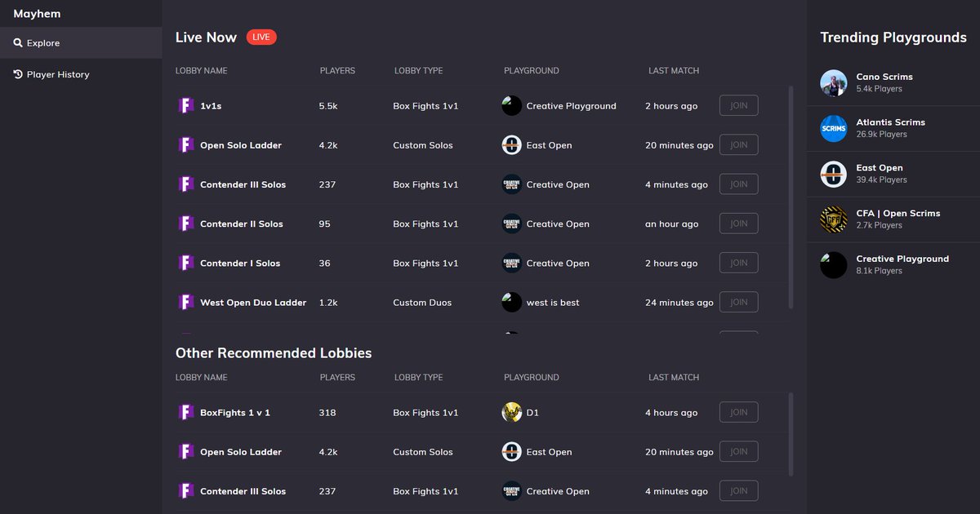This screenshot has width=980, height=514.
Task: Join the Open Solo Ladder lobby
Action: [x=738, y=144]
